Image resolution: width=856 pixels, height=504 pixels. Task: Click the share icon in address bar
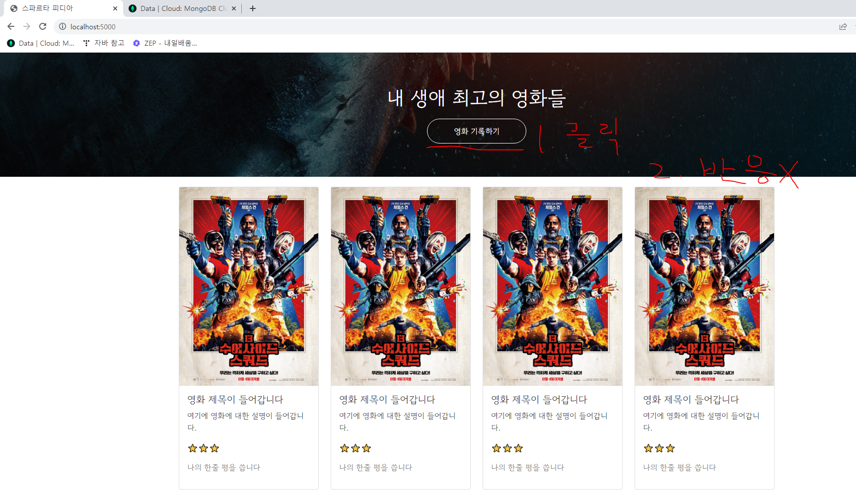(843, 27)
